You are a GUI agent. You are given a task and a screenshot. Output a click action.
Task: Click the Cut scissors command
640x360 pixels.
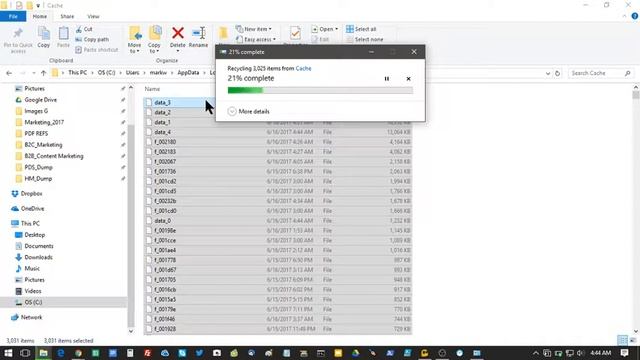pyautogui.click(x=84, y=29)
